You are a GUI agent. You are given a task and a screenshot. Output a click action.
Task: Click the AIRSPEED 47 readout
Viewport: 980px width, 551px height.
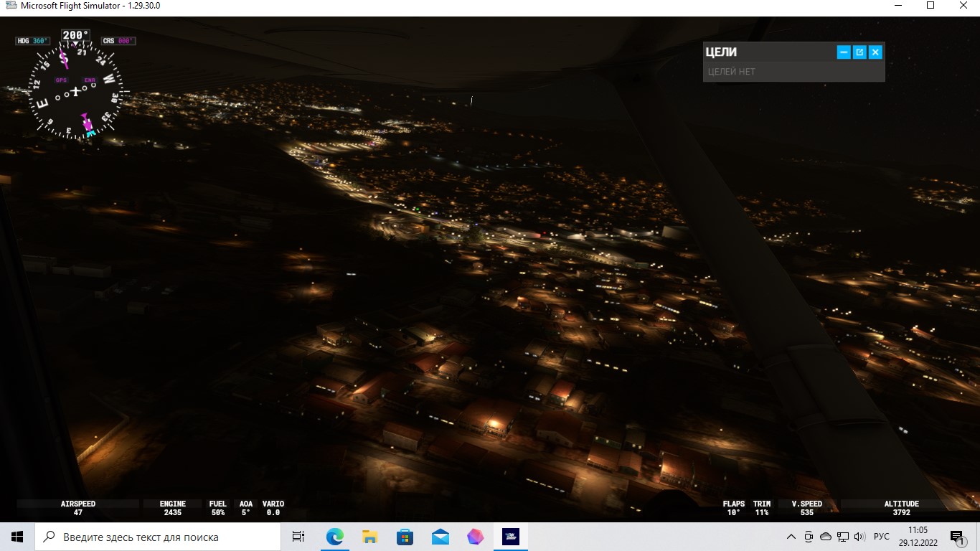[x=78, y=508]
